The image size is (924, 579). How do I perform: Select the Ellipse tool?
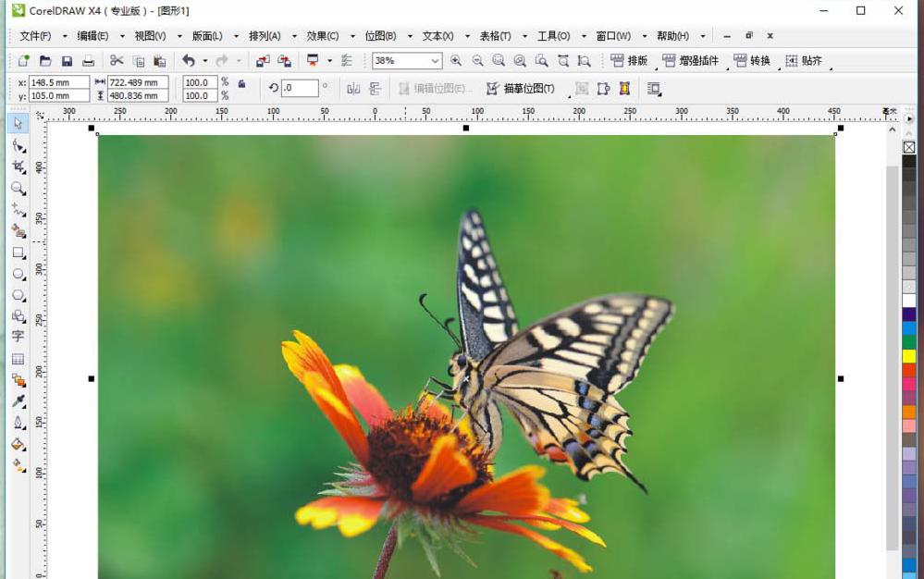18,274
